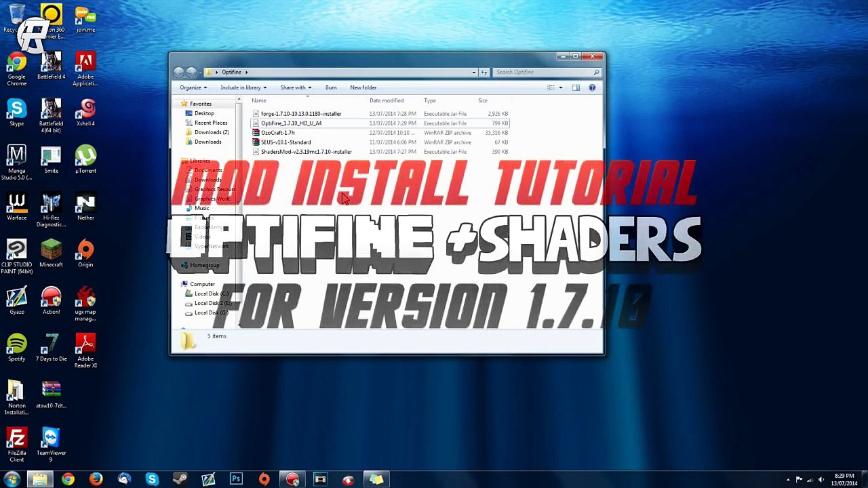Sort files by Type column

coord(430,100)
